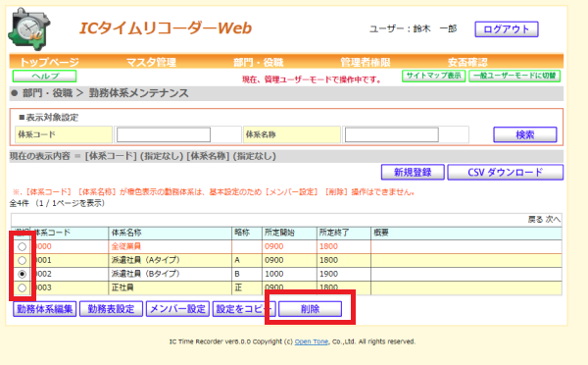The image size is (588, 365).
Task: Switch to 一般ユーザーモード with the green button
Action: click(514, 76)
